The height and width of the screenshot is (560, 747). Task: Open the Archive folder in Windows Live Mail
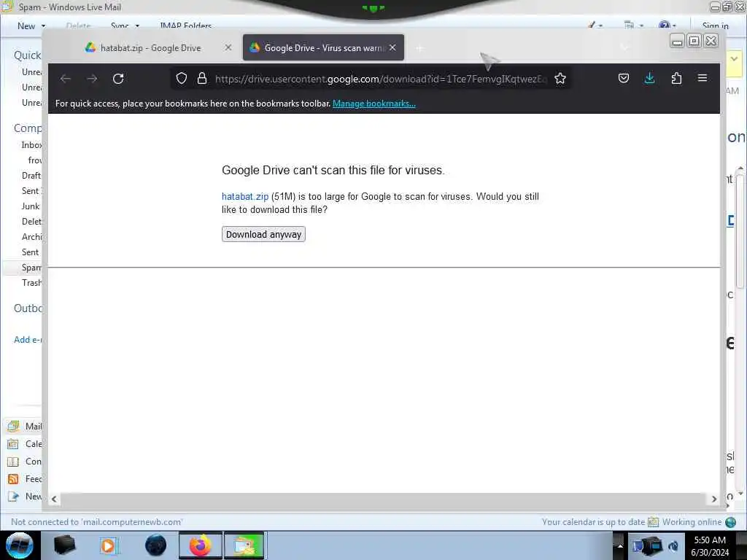(x=31, y=237)
